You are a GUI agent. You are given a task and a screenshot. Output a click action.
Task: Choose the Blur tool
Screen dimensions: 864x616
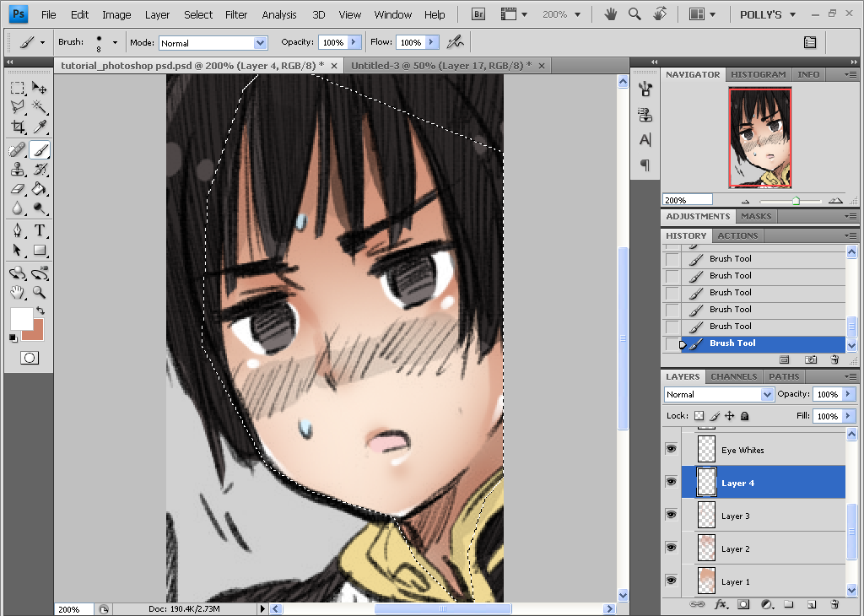point(18,208)
